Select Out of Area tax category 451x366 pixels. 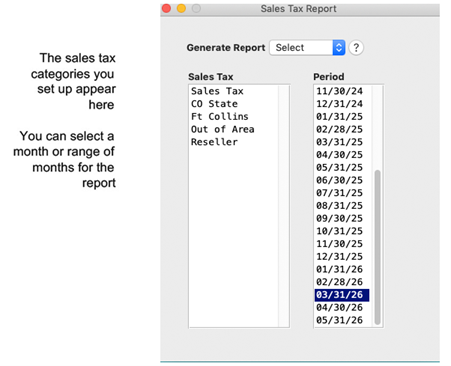(222, 129)
